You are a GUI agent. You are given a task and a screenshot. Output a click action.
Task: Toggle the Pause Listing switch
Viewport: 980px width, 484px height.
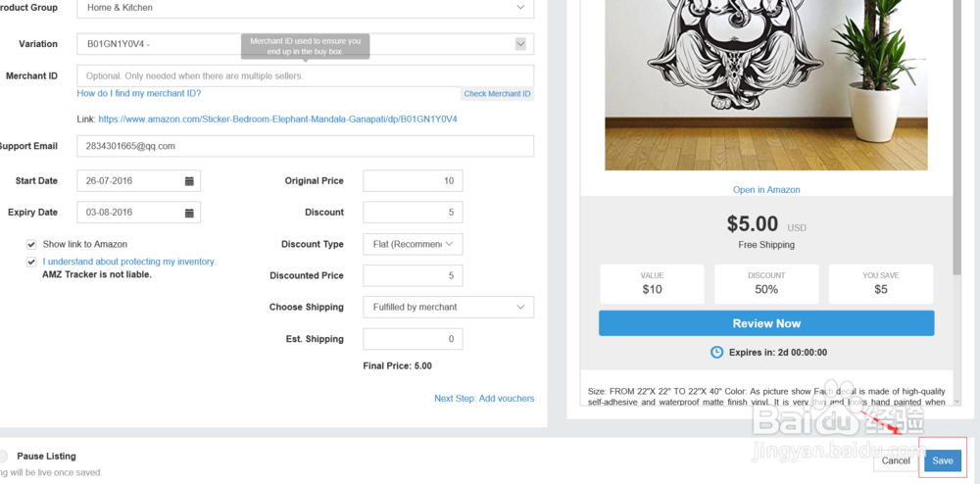click(x=3, y=457)
